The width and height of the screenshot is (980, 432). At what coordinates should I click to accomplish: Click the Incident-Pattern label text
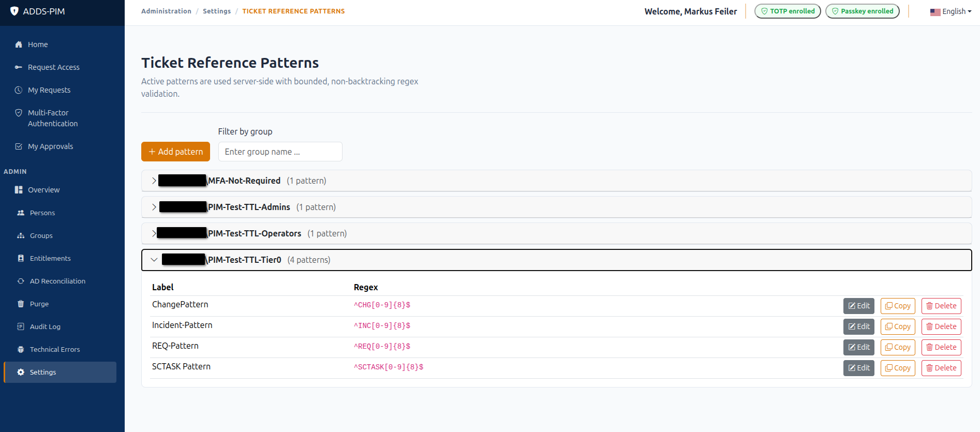(x=182, y=325)
